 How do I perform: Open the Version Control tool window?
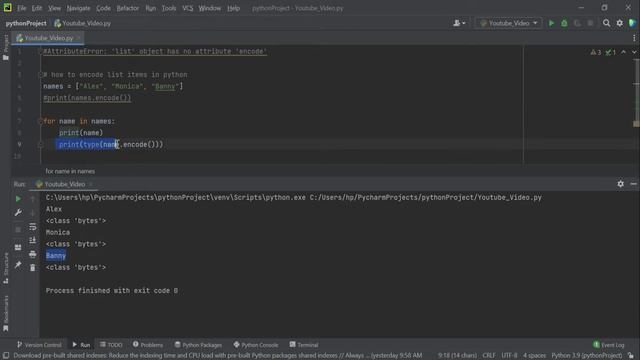point(39,345)
